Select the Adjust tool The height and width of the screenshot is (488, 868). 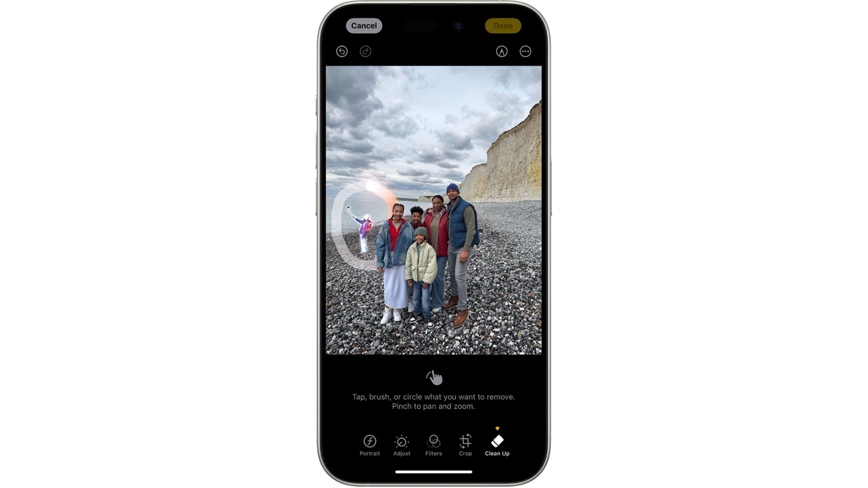click(402, 445)
